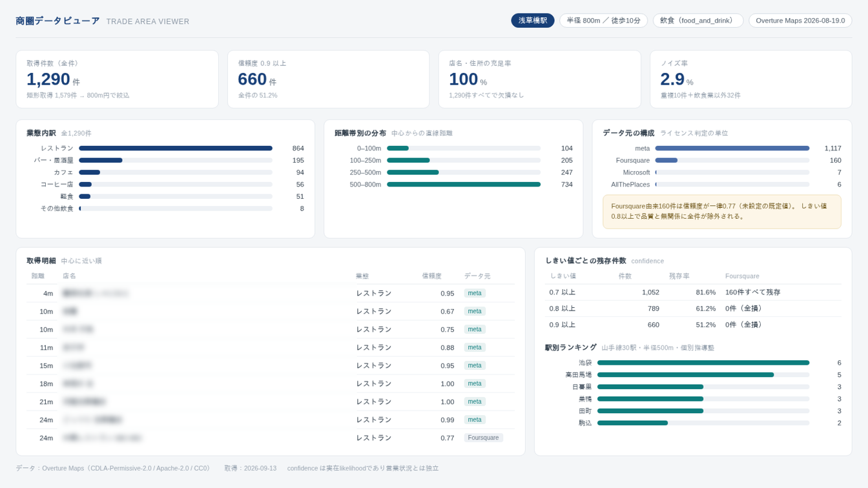Click the 高田馬場 ranking bar
The width and height of the screenshot is (868, 488).
tap(685, 375)
